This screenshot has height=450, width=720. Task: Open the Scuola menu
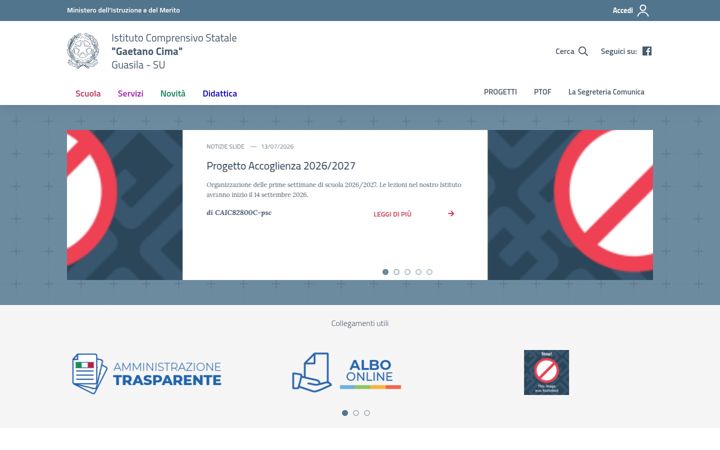coord(88,93)
